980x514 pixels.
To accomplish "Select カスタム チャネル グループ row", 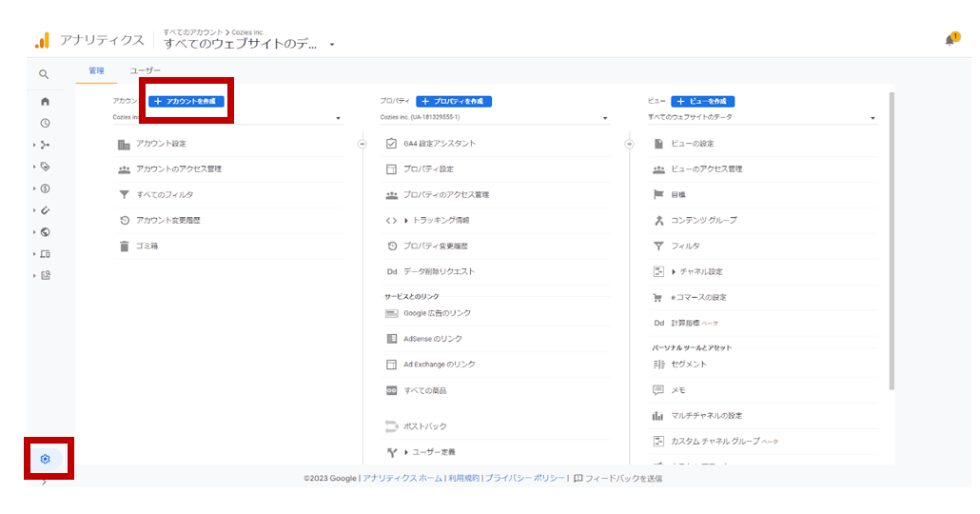I will [764, 442].
